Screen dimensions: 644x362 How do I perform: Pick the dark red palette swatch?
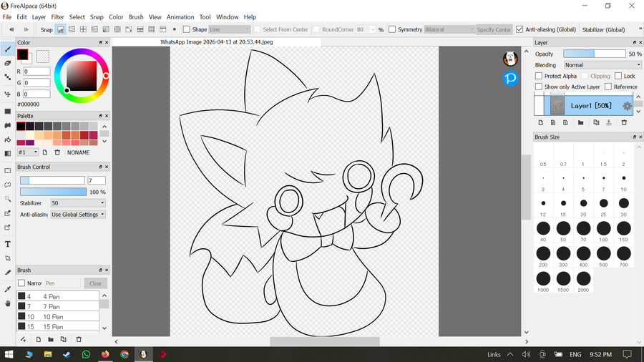click(84, 135)
